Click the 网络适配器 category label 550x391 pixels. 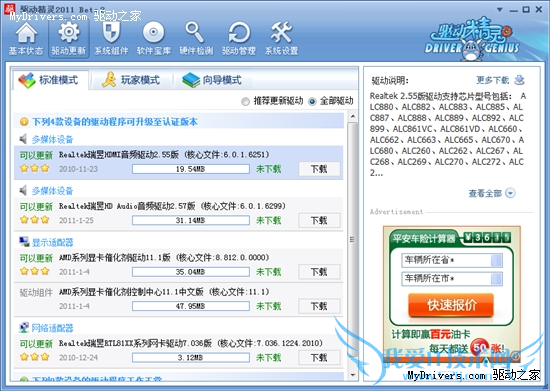pos(52,328)
